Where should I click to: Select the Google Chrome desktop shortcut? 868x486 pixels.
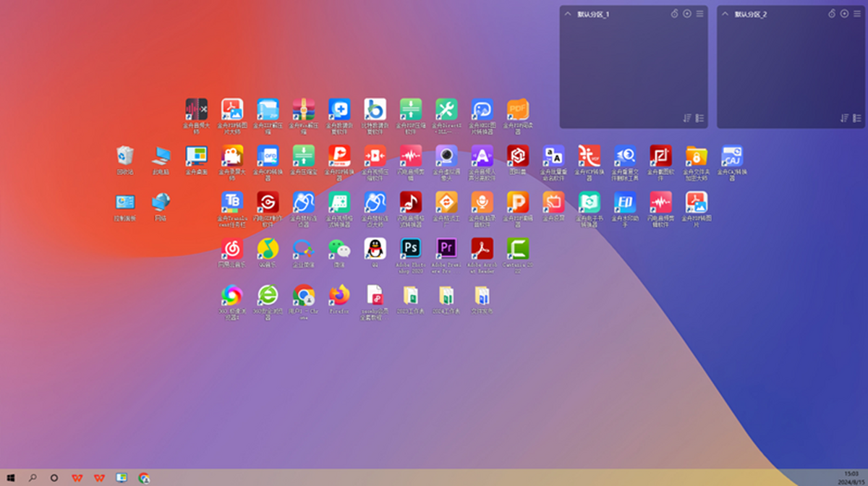(304, 295)
